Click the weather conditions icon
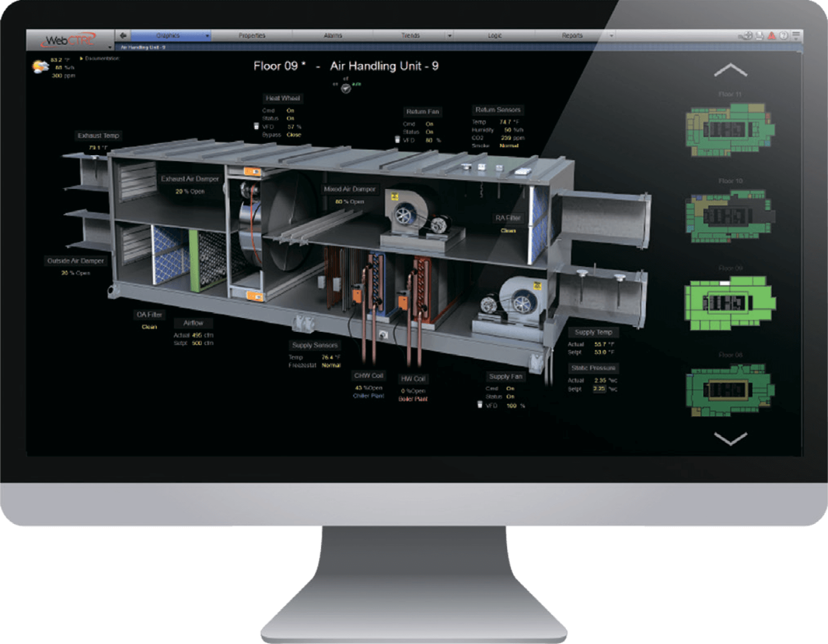Viewport: 828px width, 644px height. [40, 67]
